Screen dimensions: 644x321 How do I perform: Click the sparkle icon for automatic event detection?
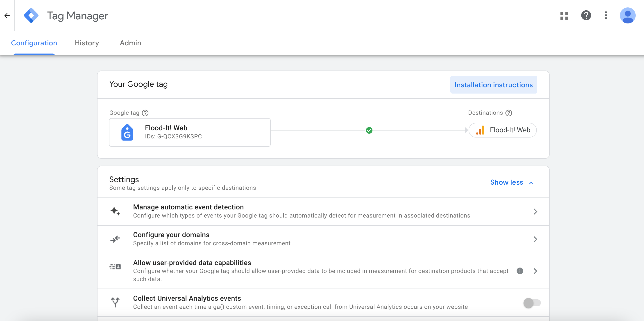tap(115, 211)
